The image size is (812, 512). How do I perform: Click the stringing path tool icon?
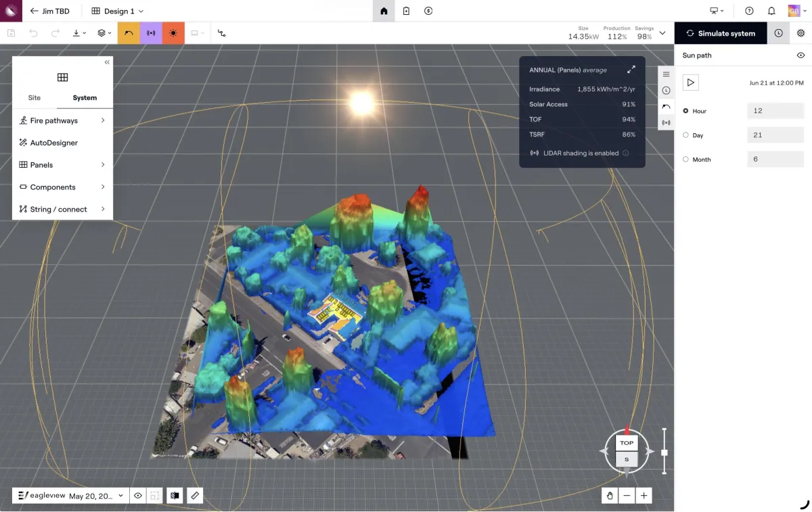click(222, 33)
